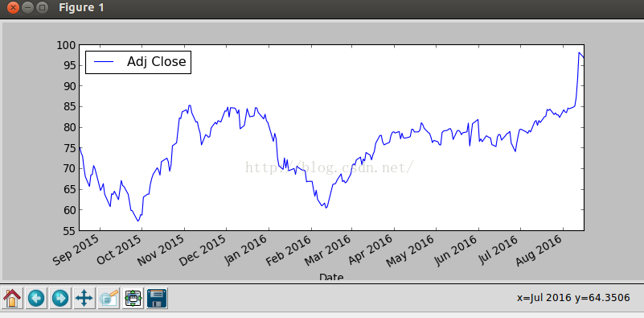Click the 55 y-axis tick label

(x=69, y=231)
